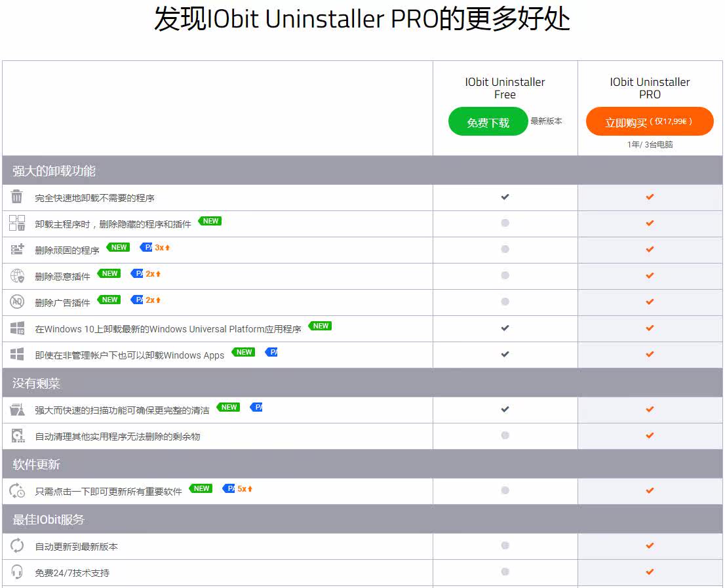
Task: Click the page title 发现IObit Uninstaller PRO的更多好处
Action: click(x=362, y=19)
